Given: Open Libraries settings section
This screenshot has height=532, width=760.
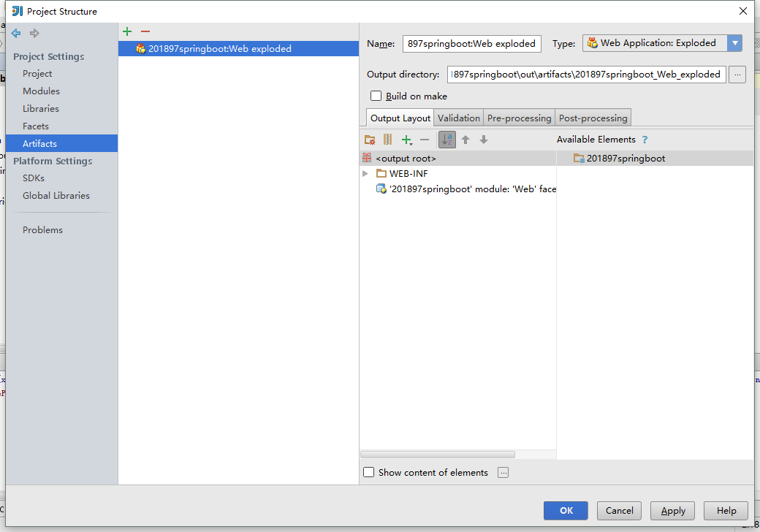Looking at the screenshot, I should [x=41, y=109].
